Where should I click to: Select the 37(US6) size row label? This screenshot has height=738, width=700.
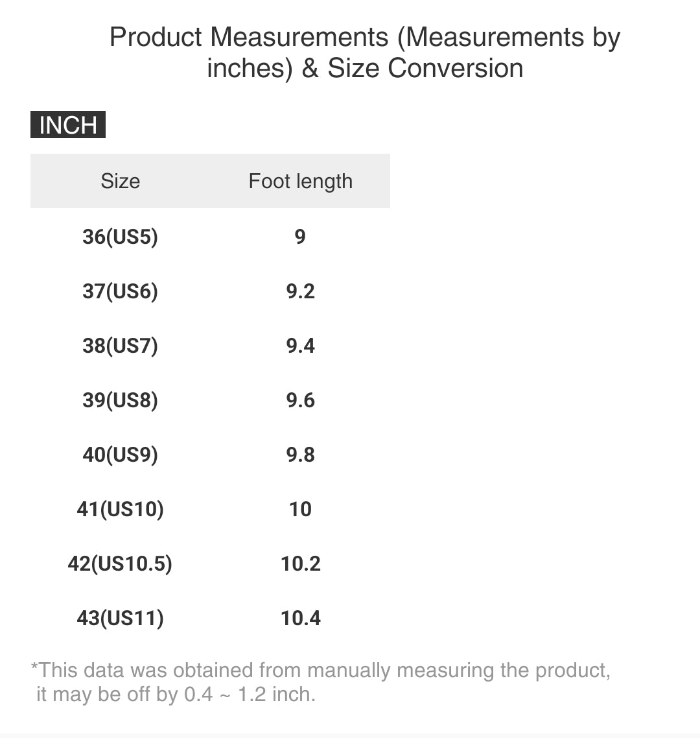coord(120,291)
